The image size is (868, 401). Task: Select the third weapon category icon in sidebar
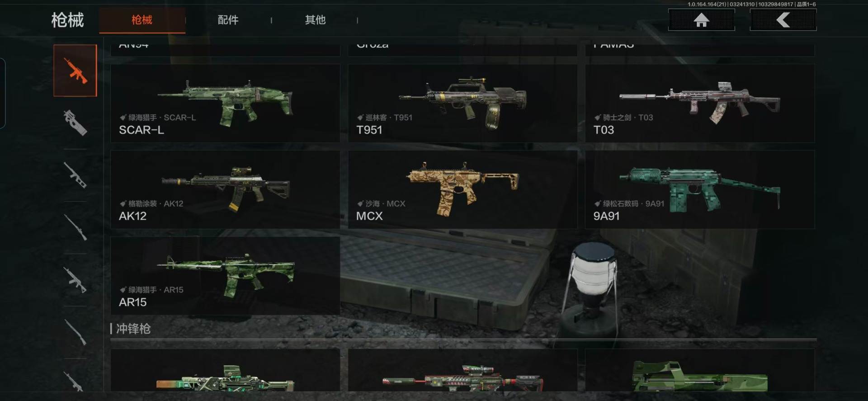coord(75,175)
